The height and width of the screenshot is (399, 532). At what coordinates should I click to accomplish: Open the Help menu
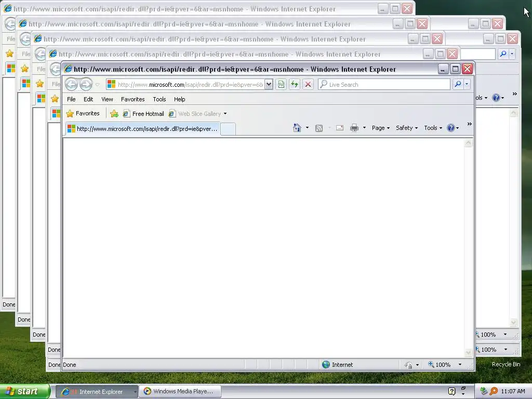point(179,99)
